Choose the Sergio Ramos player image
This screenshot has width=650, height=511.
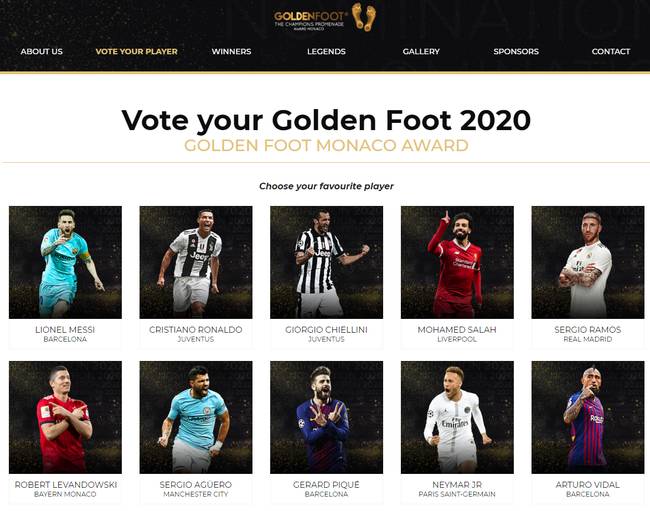point(587,262)
